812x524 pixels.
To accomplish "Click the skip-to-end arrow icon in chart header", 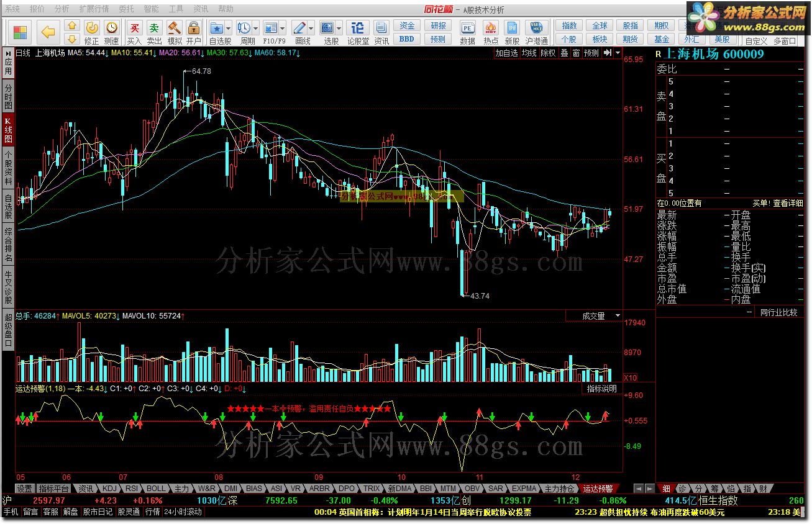I will (x=608, y=53).
